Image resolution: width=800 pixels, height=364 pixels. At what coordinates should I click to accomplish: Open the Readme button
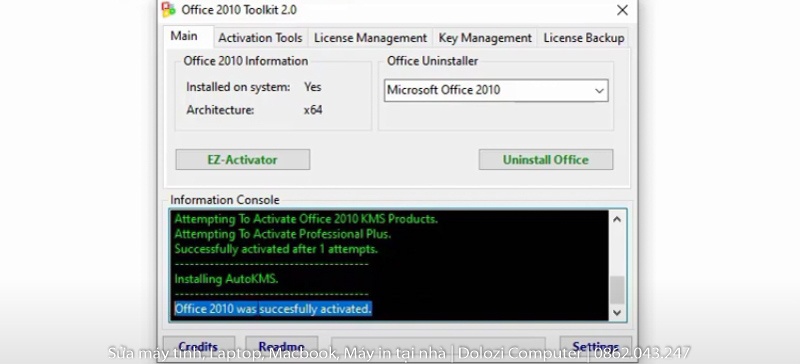tap(282, 347)
